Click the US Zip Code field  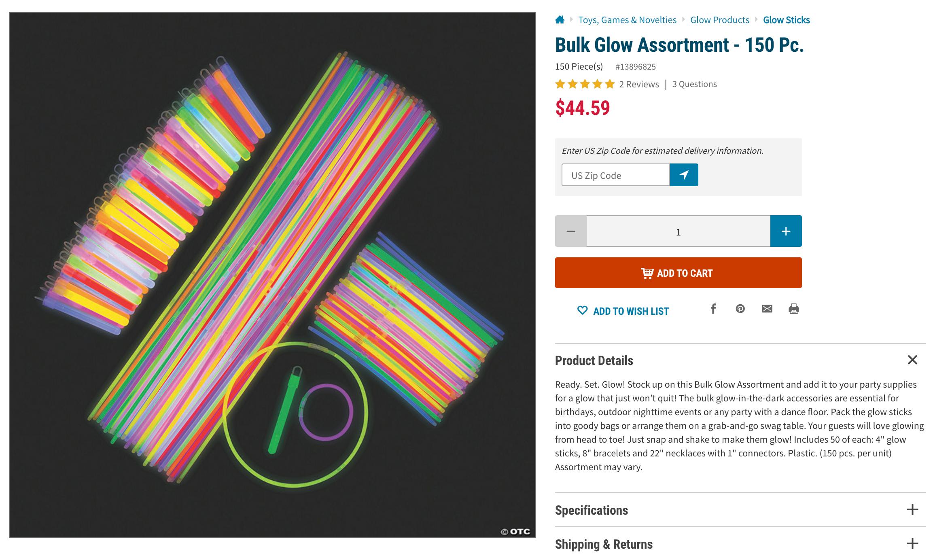pyautogui.click(x=615, y=175)
